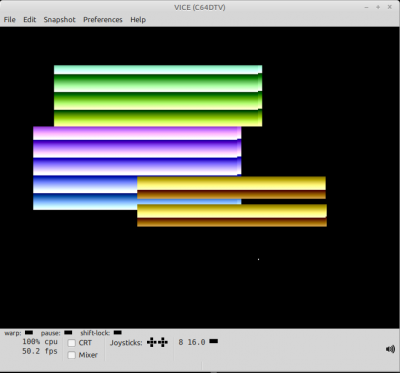Close the VICE emulator window
Screen dimensions: 400x373
point(389,7)
